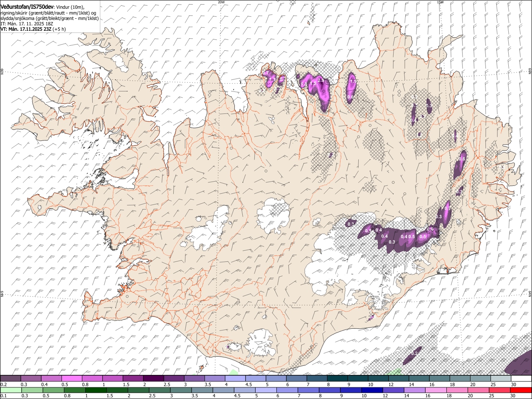This screenshot has width=532, height=399.
Task: Click the 0.2 value on offshore southeast snow patch
Action: point(414,353)
